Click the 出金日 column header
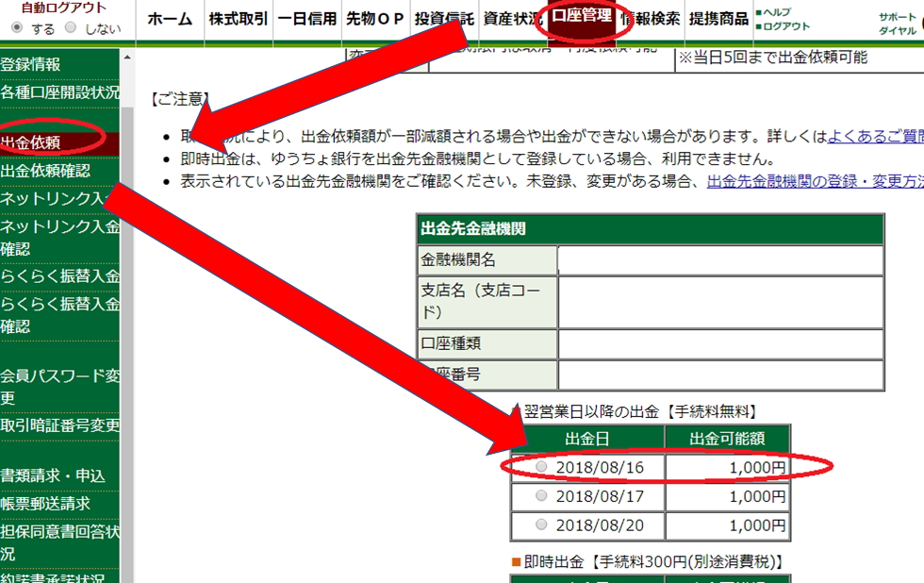This screenshot has height=583, width=924. click(x=587, y=440)
